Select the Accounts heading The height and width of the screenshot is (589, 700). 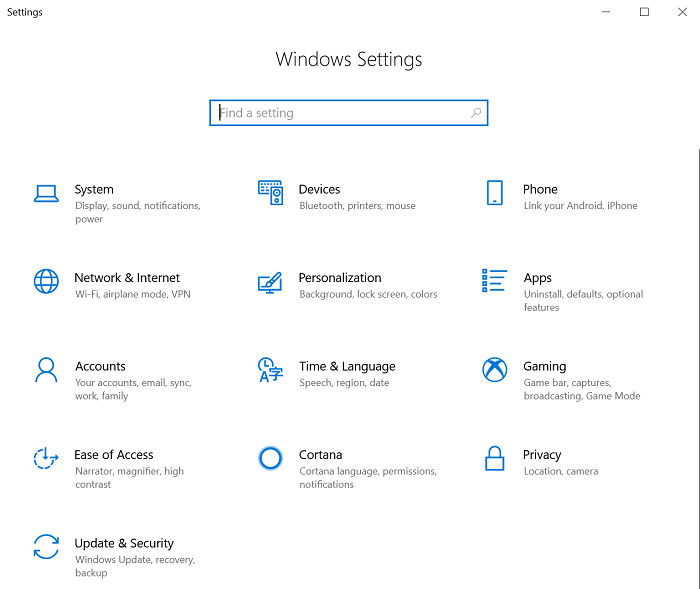tap(100, 366)
